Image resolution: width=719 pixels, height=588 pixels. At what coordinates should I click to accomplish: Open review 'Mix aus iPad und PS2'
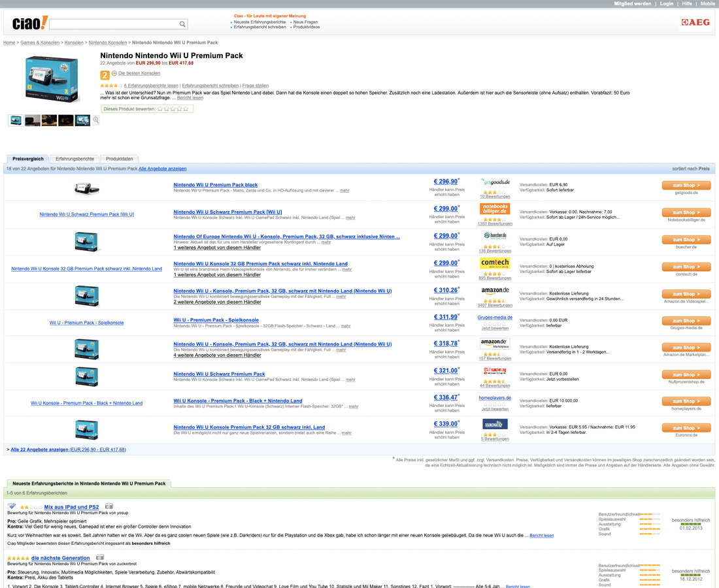(x=71, y=507)
